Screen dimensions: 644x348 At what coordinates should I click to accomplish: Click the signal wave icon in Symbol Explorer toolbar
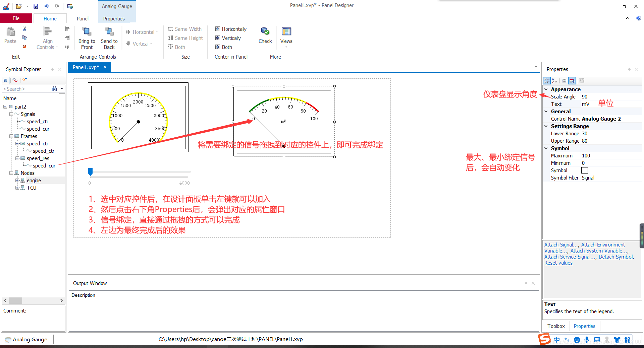click(15, 80)
